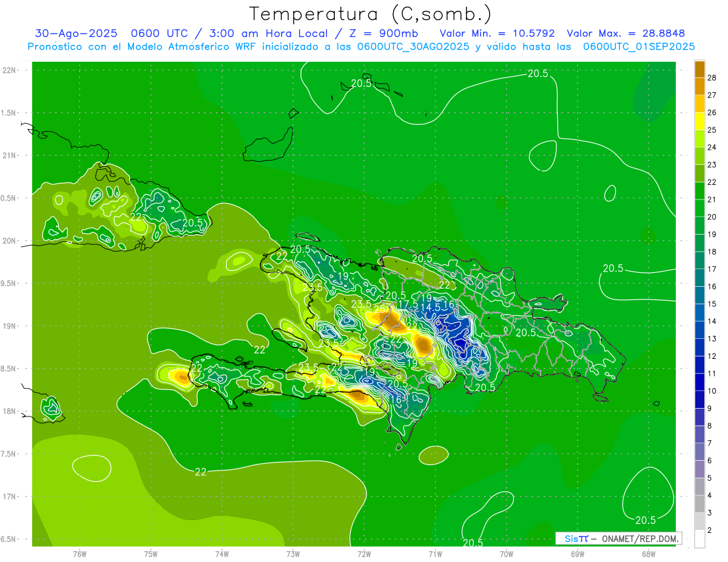Click "0600 UTC" in the header line

(x=160, y=33)
